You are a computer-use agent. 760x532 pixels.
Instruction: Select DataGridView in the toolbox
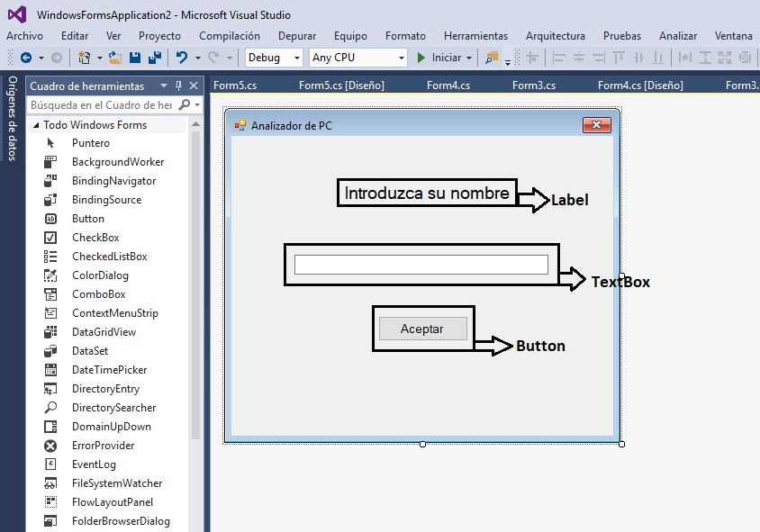(106, 332)
